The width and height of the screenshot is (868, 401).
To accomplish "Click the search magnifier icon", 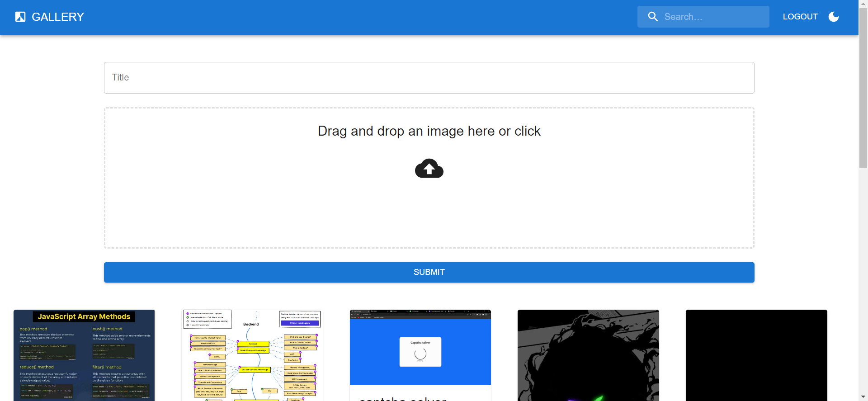I will tap(653, 17).
